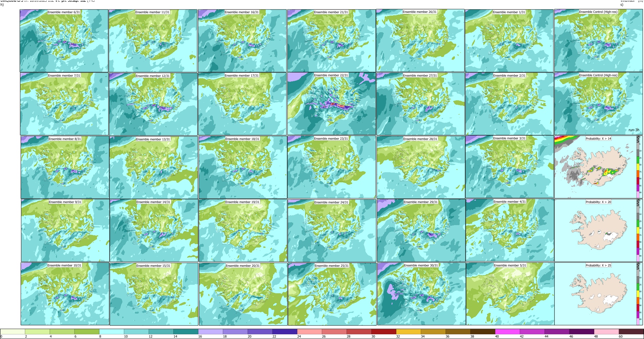Open the Ensemble member 11/31 map

(153, 41)
